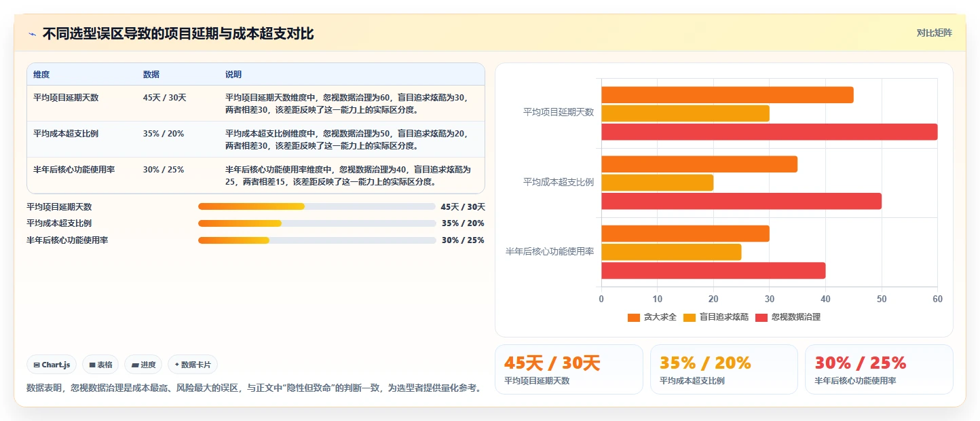Click the 30% / 25% value beside progress bar

click(x=463, y=240)
